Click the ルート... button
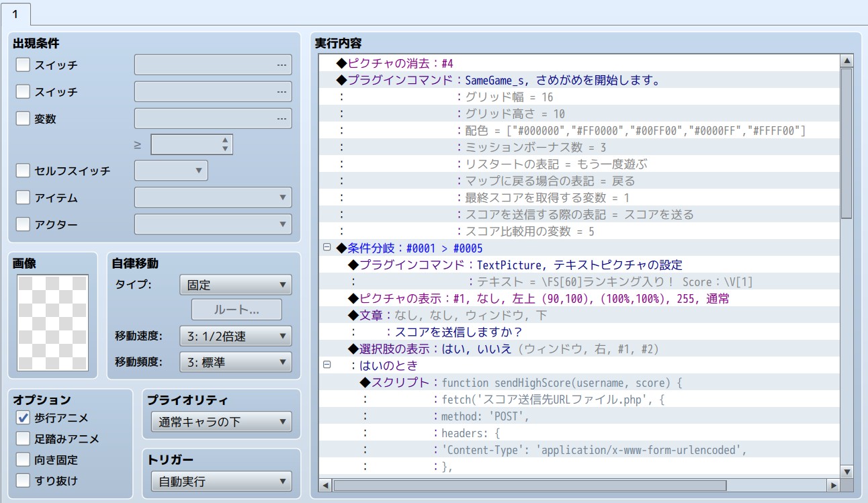The height and width of the screenshot is (503, 868). (x=236, y=310)
